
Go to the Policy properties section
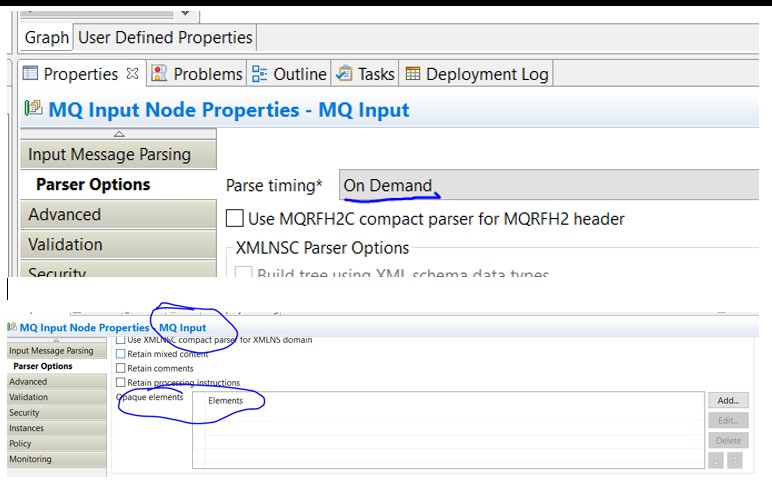click(21, 444)
